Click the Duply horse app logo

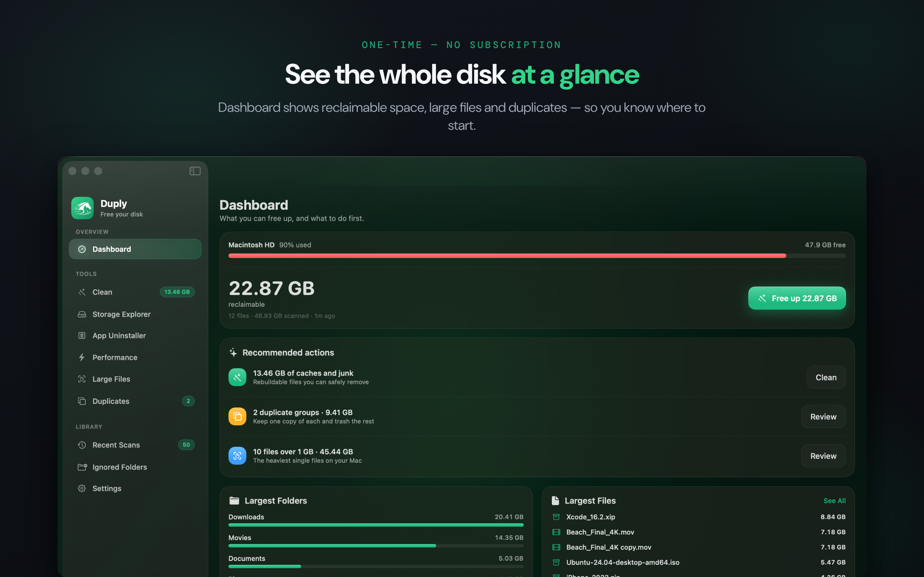coord(82,208)
